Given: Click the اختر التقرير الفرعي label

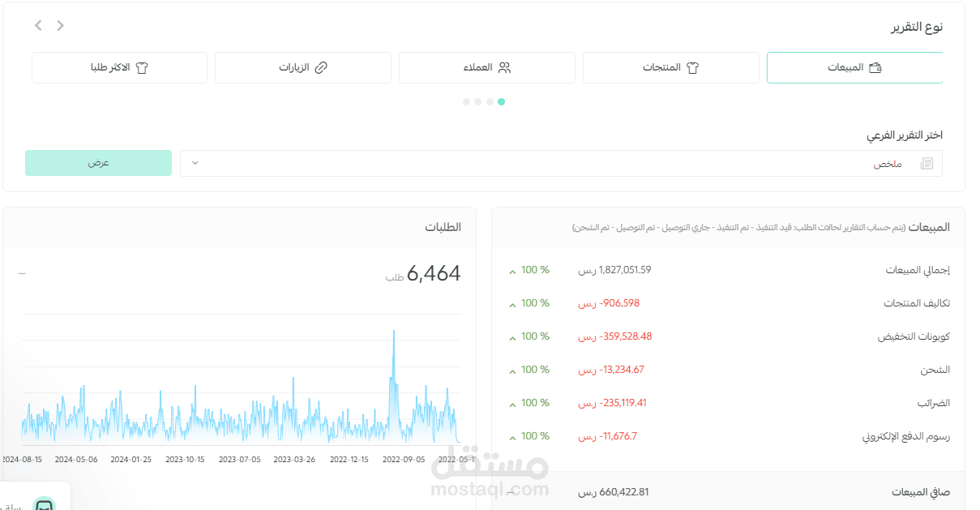Looking at the screenshot, I should tap(905, 135).
